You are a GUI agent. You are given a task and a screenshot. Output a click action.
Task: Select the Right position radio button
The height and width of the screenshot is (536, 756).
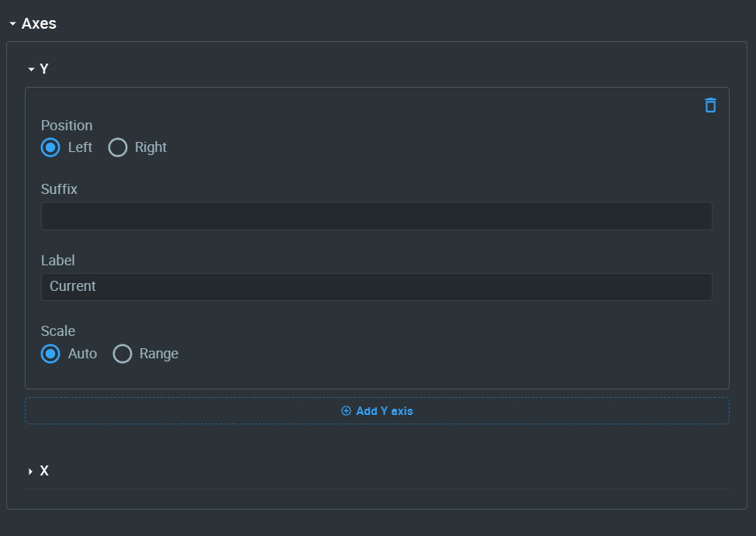pyautogui.click(x=118, y=147)
